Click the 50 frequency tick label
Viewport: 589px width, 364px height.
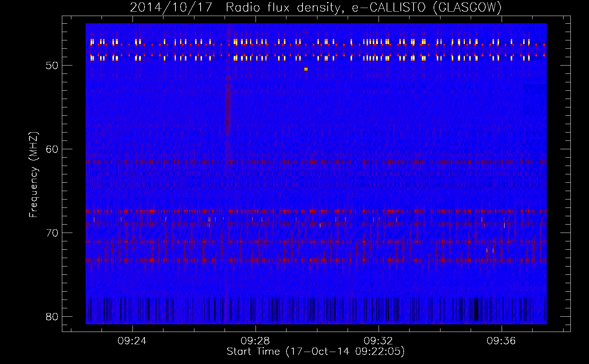(52, 66)
